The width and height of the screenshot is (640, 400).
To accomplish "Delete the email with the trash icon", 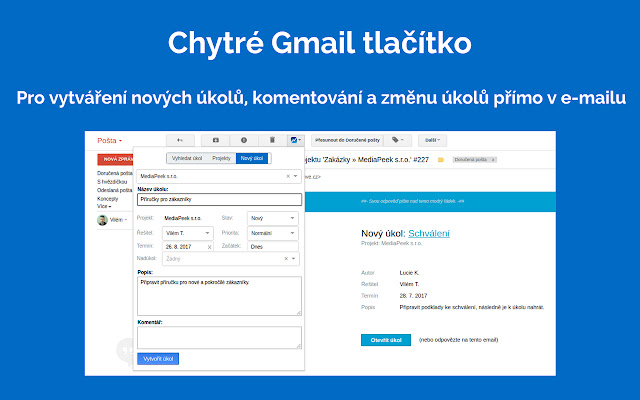I will tap(272, 140).
